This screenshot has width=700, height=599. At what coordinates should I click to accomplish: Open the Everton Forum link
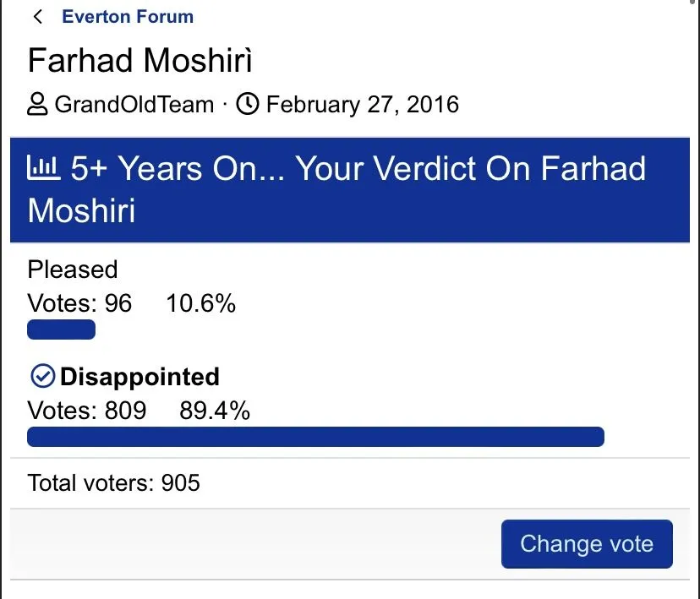[x=128, y=17]
